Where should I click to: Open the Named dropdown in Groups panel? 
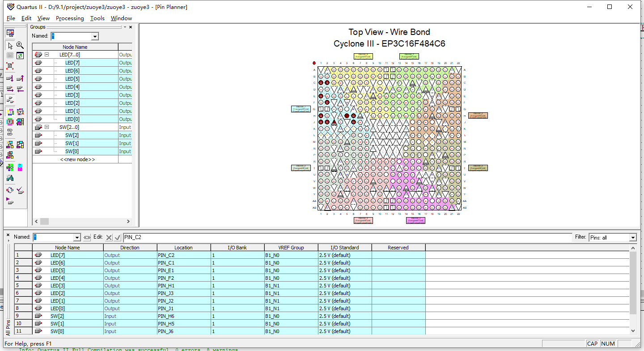point(95,36)
